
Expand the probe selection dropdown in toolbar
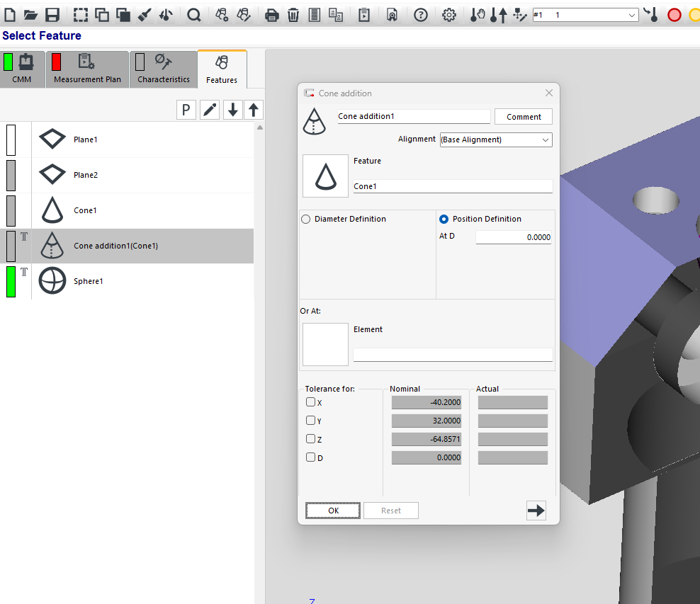632,15
